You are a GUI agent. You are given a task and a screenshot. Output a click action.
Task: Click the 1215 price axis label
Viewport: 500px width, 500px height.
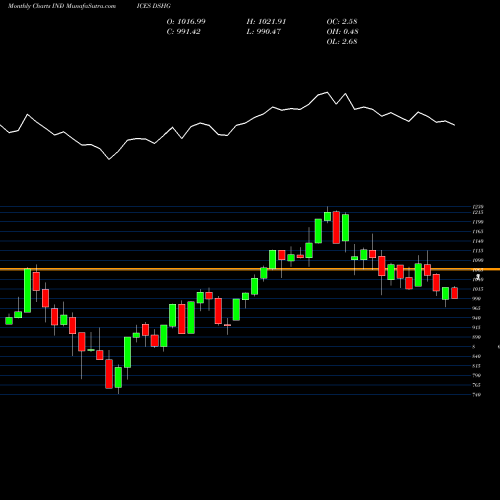(x=478, y=212)
